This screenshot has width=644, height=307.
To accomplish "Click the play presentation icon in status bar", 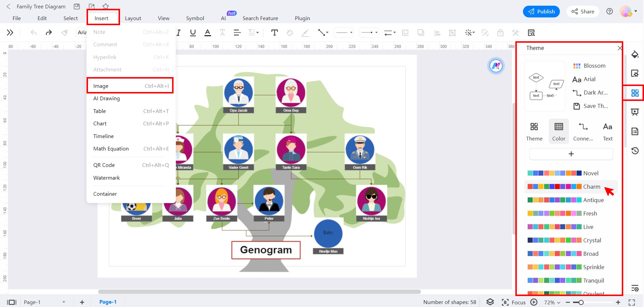I will tap(534, 302).
